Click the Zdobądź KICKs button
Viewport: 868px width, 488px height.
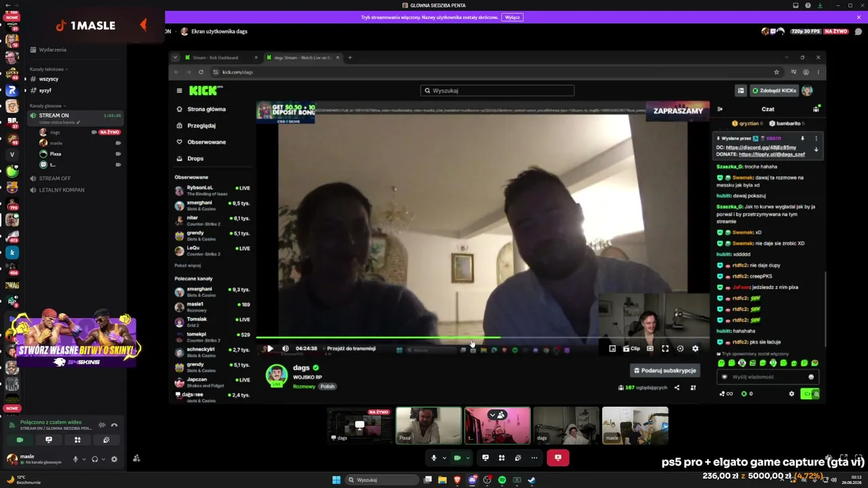click(773, 90)
